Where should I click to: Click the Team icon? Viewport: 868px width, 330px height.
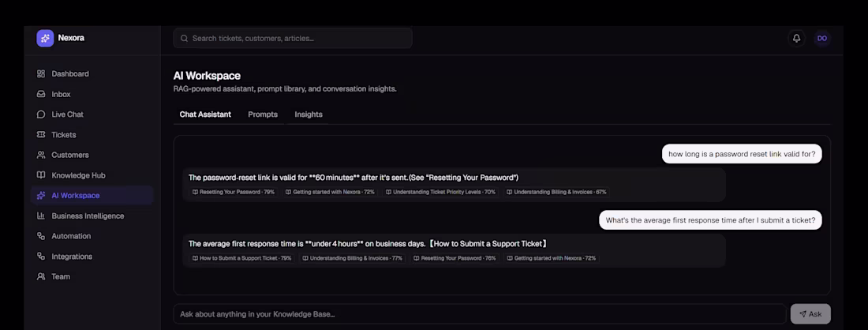tap(41, 276)
